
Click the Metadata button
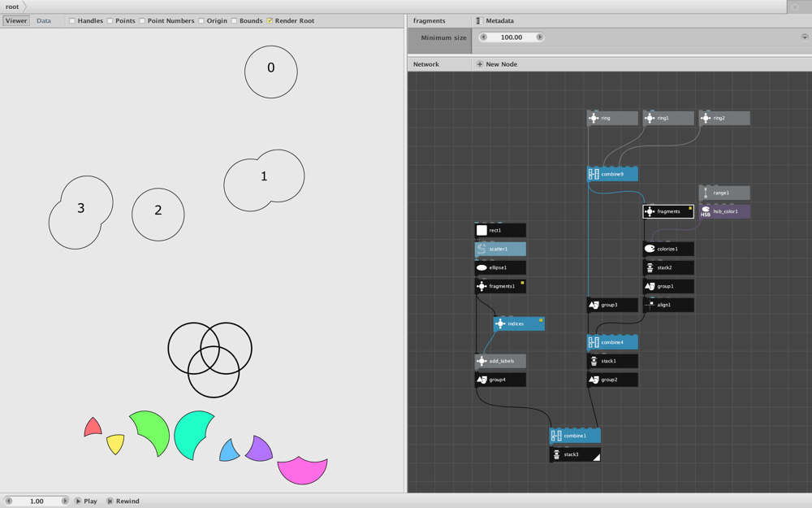coord(495,21)
